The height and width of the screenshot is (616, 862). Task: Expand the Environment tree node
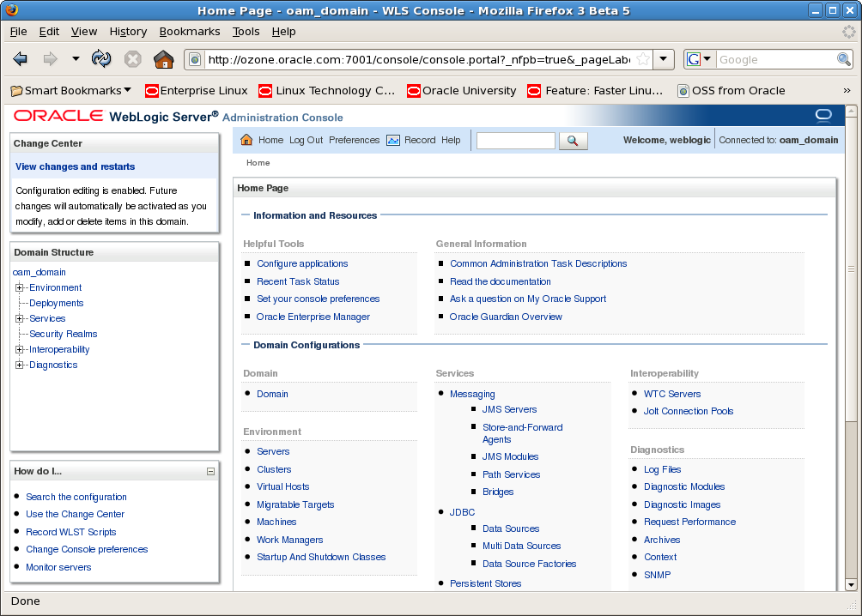coord(19,287)
